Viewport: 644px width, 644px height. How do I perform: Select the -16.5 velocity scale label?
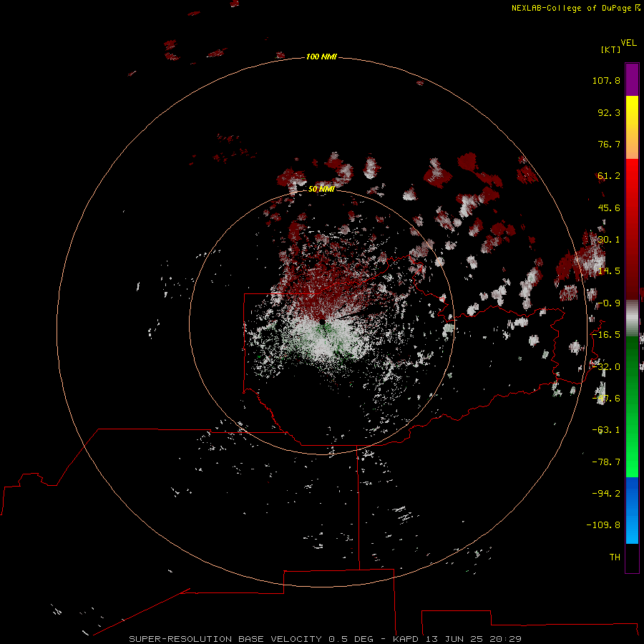coord(606,335)
